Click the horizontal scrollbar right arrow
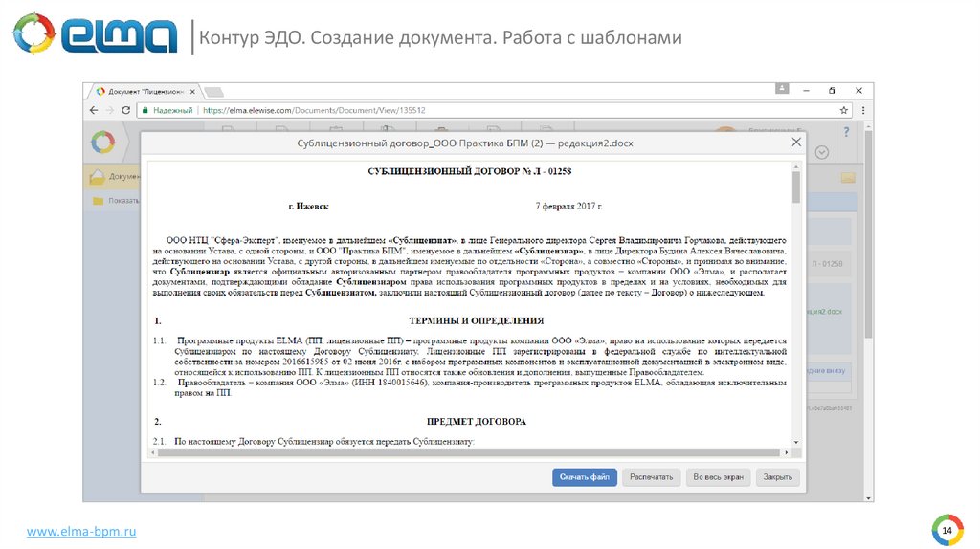980x549 pixels. coord(787,452)
